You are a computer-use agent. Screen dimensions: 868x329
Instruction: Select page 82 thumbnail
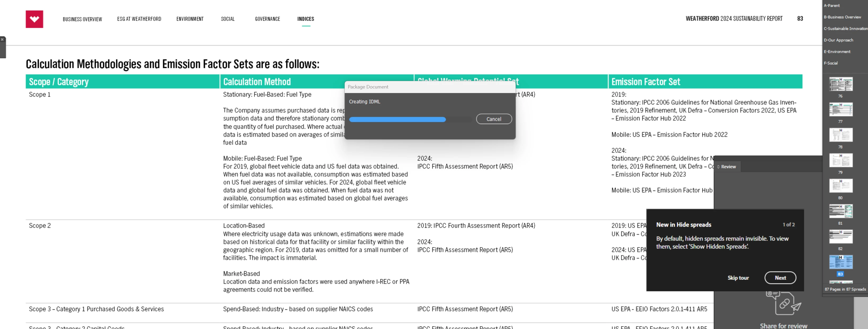(841, 236)
